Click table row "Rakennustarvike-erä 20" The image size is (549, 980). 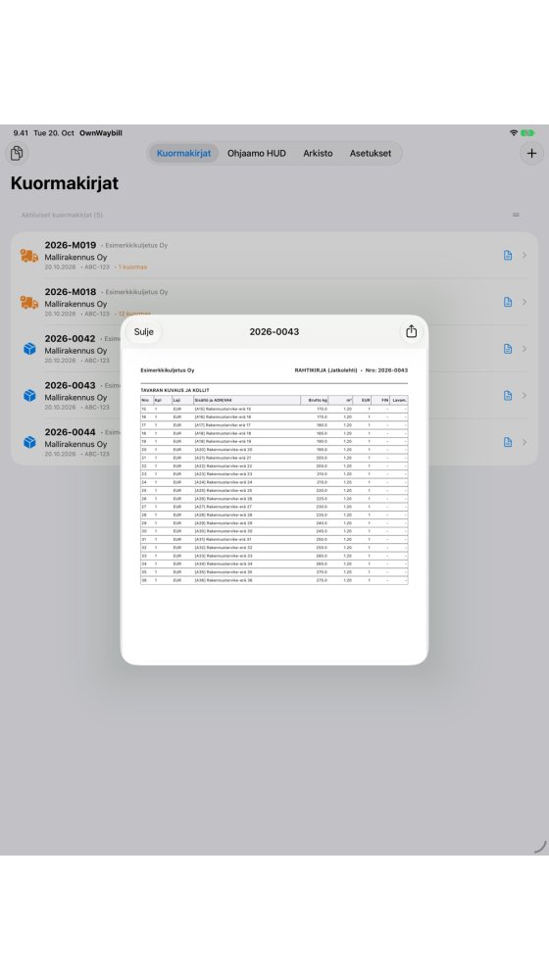(x=274, y=450)
